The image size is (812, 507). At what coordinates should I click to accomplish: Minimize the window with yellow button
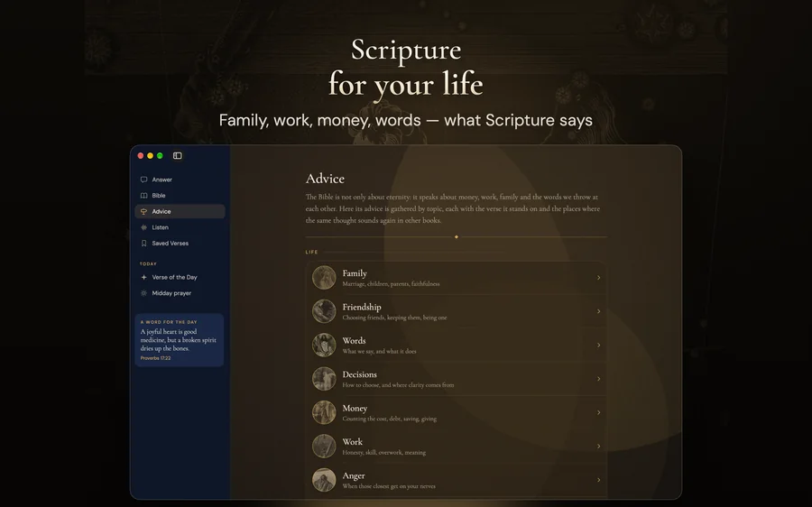point(150,155)
